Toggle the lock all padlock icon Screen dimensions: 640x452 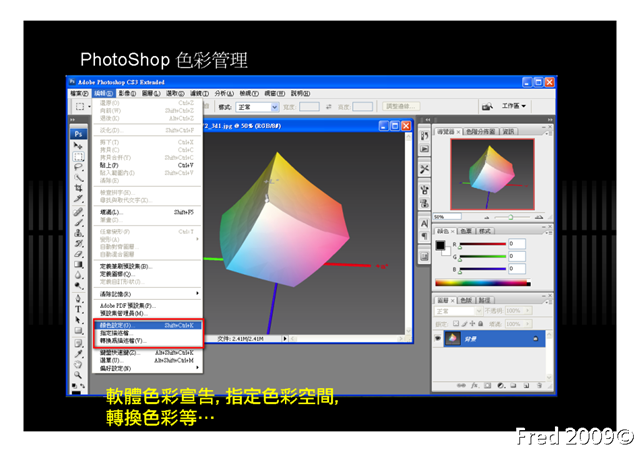[480, 323]
